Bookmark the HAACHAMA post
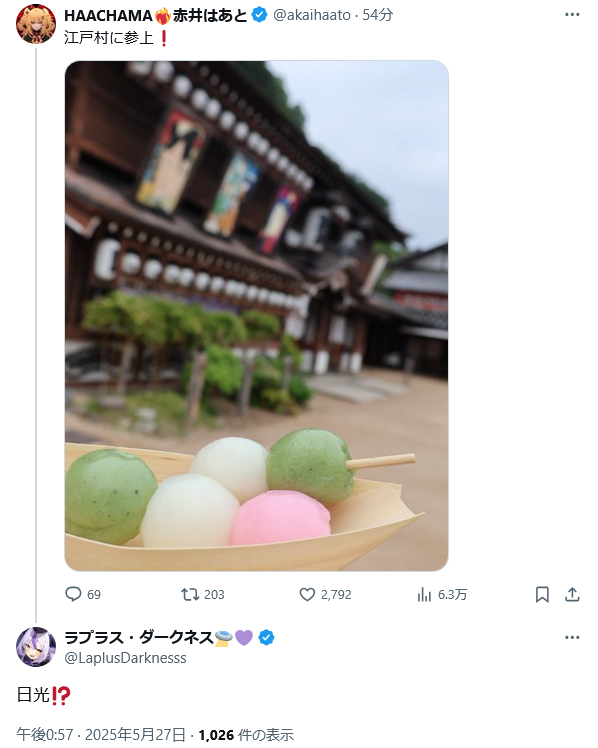 (x=542, y=594)
